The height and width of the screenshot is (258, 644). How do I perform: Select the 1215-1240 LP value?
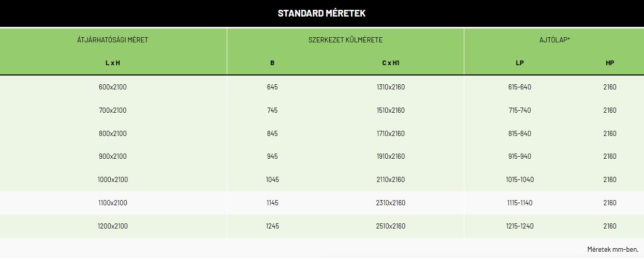point(520,226)
